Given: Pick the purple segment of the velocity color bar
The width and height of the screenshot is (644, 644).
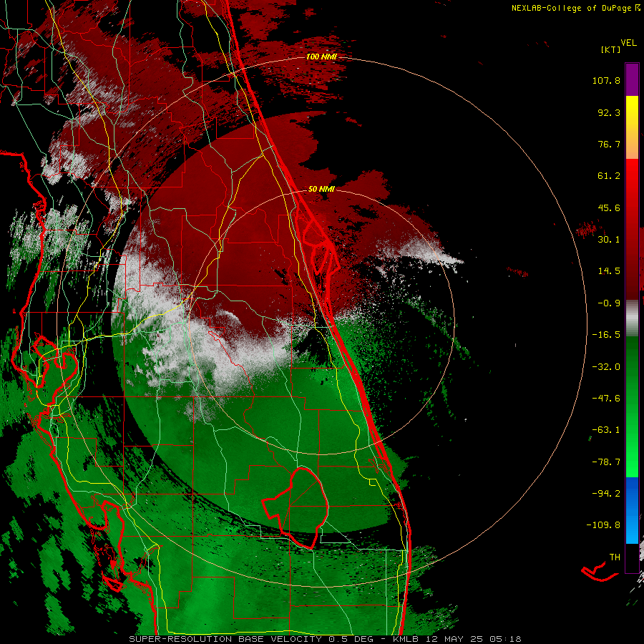Looking at the screenshot, I should [x=632, y=79].
